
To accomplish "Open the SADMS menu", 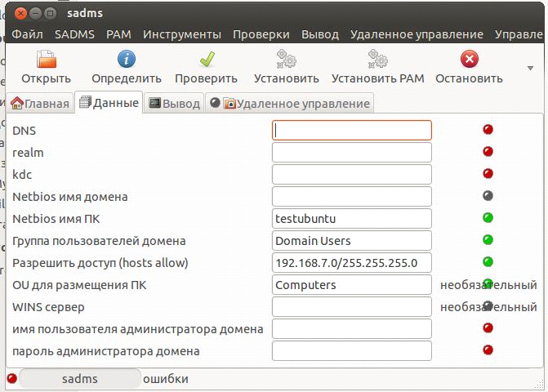I will 74,34.
